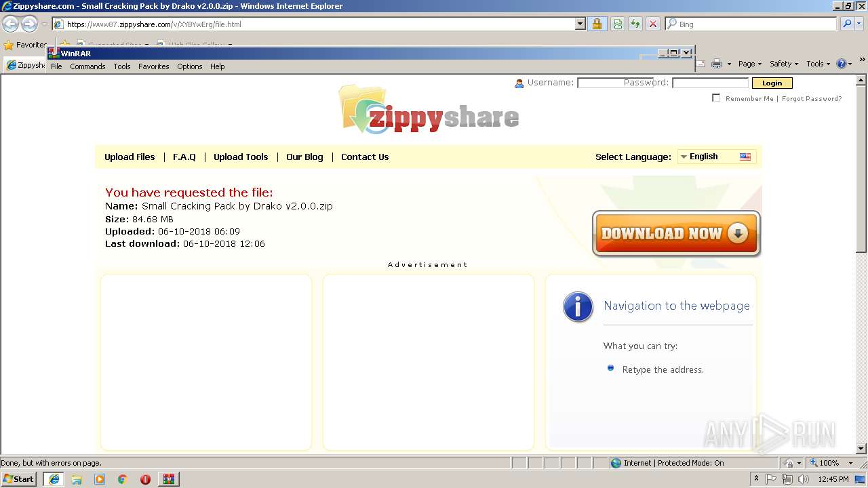Open WinRAR Options menu
868x488 pixels.
[x=190, y=66]
